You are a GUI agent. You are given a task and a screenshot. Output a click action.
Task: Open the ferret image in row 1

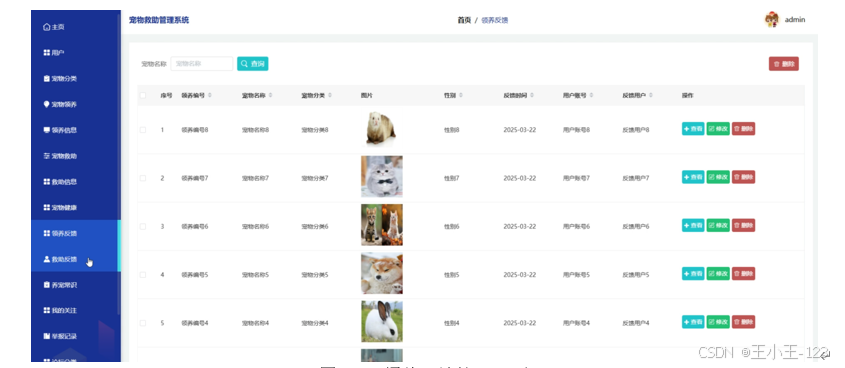(x=382, y=128)
